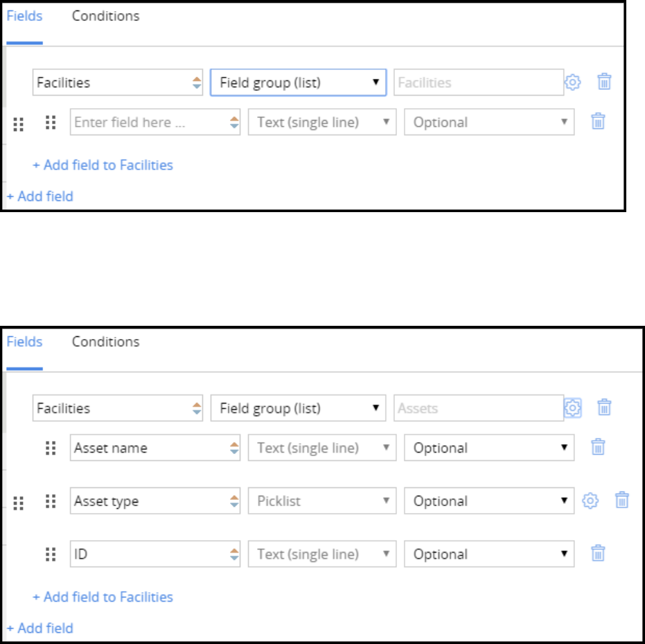Screen dimensions: 645x644
Task: Delete the Asset type field row
Action: [621, 501]
